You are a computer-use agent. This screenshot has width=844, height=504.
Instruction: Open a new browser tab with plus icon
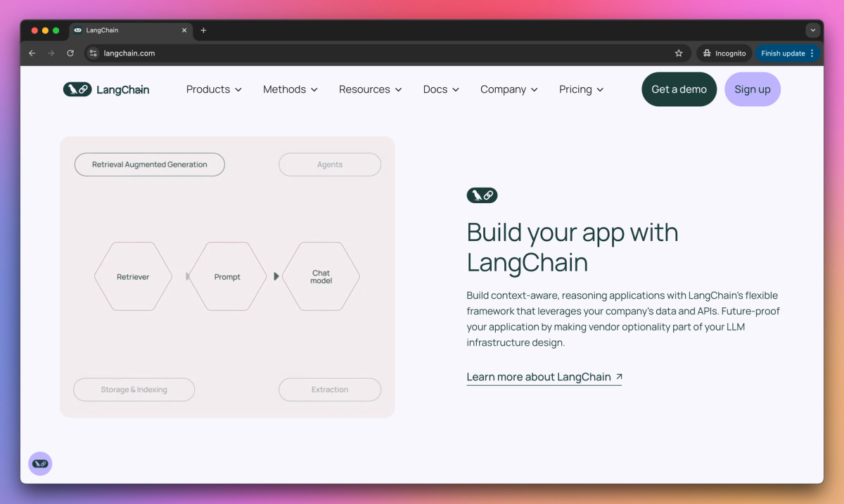[x=203, y=30]
